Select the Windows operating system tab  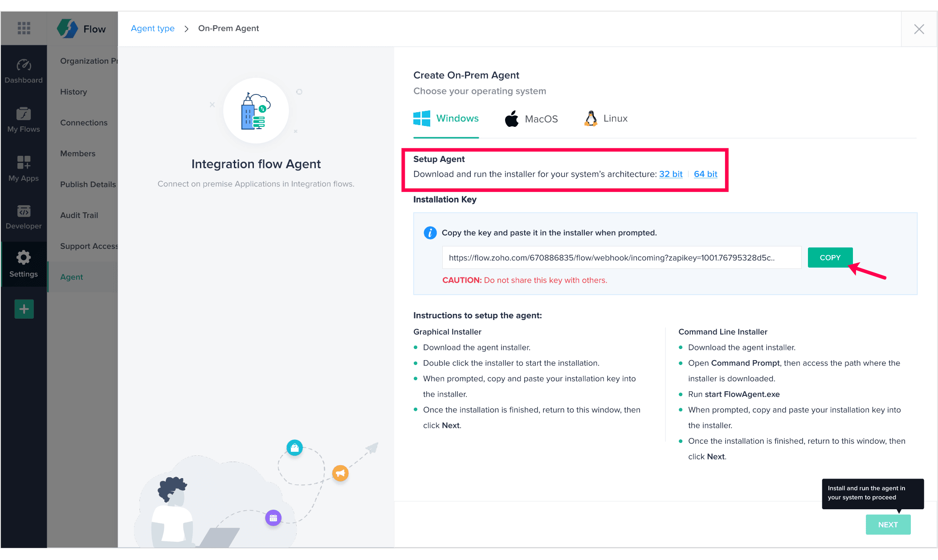click(x=446, y=118)
